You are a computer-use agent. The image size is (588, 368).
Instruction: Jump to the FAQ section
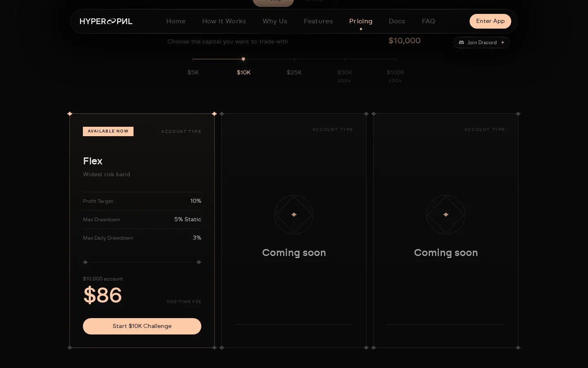pos(428,21)
